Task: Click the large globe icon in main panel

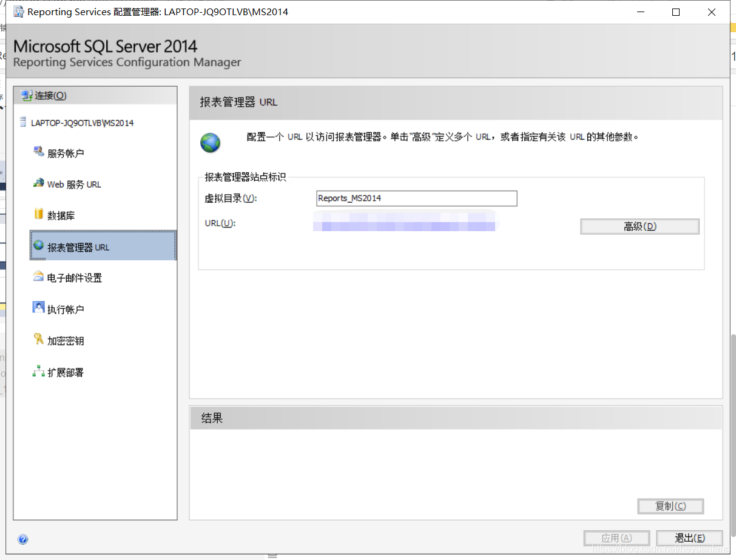Action: tap(211, 143)
